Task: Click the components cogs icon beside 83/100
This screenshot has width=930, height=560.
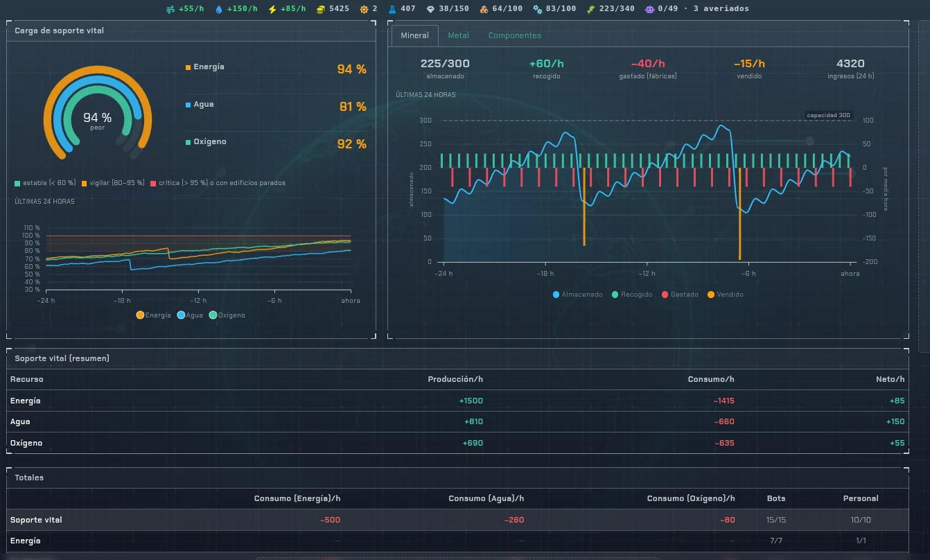Action: (x=538, y=9)
